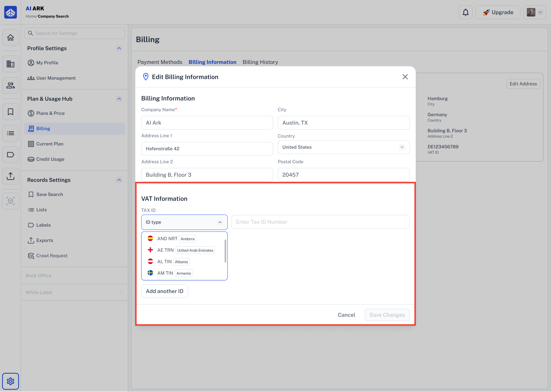Open the Companies building icon in rail
The image size is (551, 392).
[x=10, y=64]
